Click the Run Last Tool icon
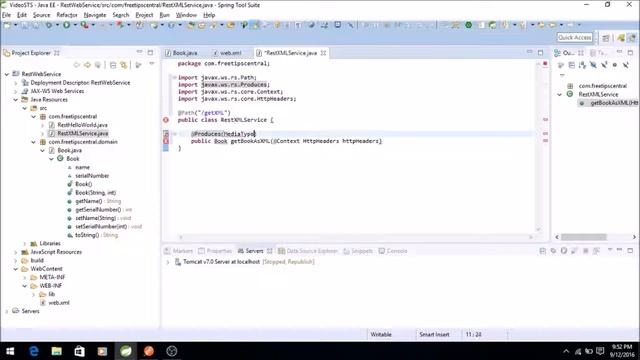640x360 pixels. (84, 25)
